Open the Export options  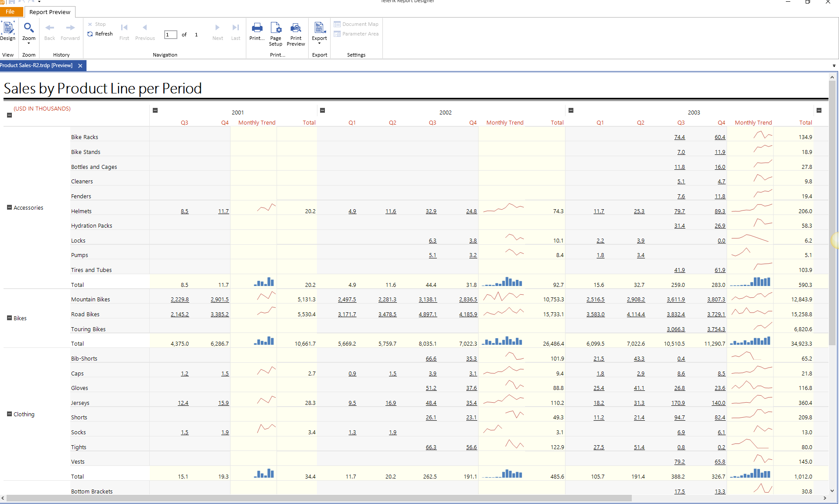(319, 33)
